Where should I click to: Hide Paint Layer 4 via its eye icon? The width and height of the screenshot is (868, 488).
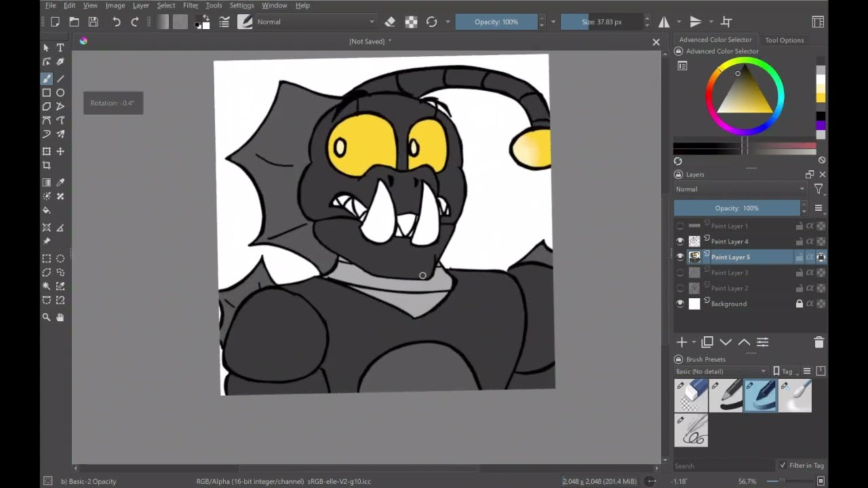click(680, 241)
